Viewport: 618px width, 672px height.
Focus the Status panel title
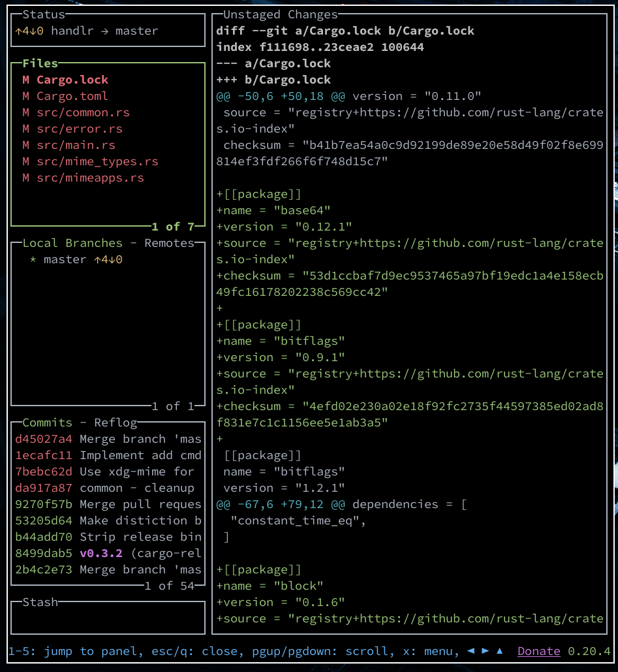[x=44, y=14]
